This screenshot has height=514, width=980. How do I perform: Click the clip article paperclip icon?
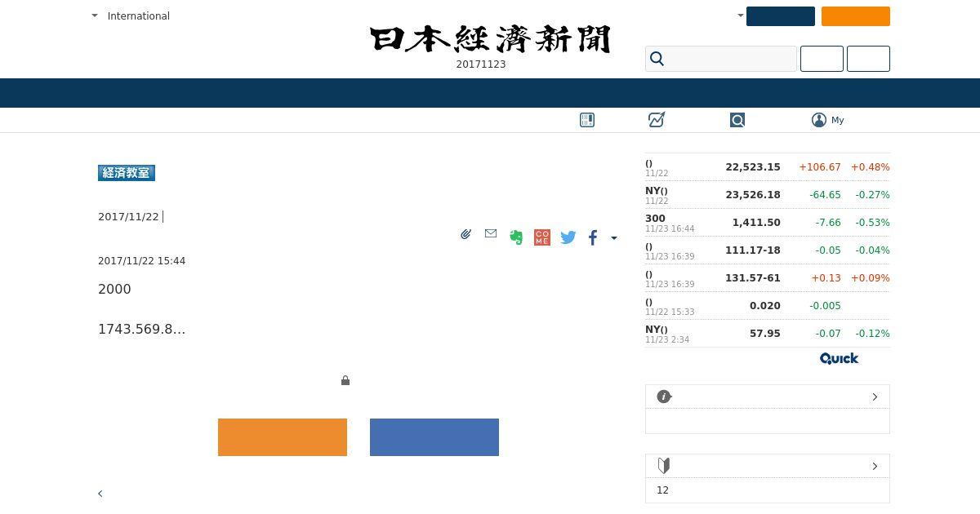(x=465, y=234)
